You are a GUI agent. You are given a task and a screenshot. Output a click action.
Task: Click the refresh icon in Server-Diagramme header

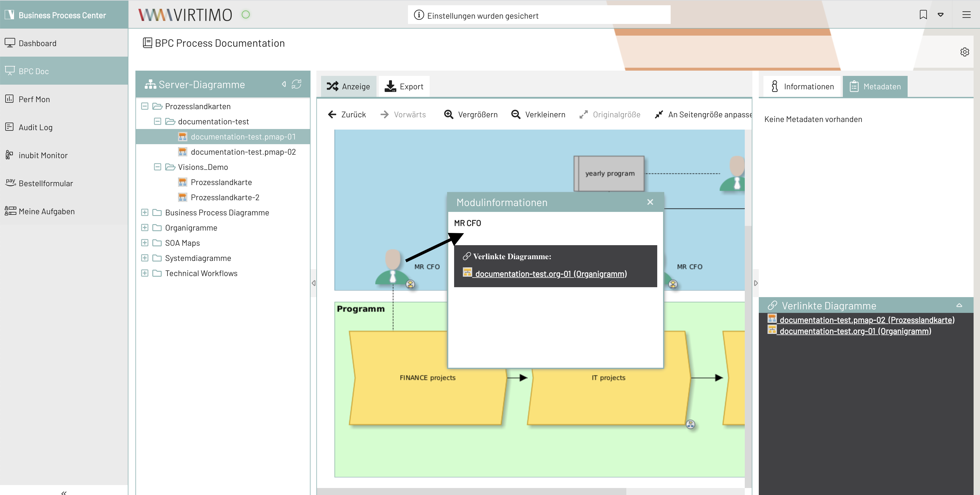tap(296, 84)
